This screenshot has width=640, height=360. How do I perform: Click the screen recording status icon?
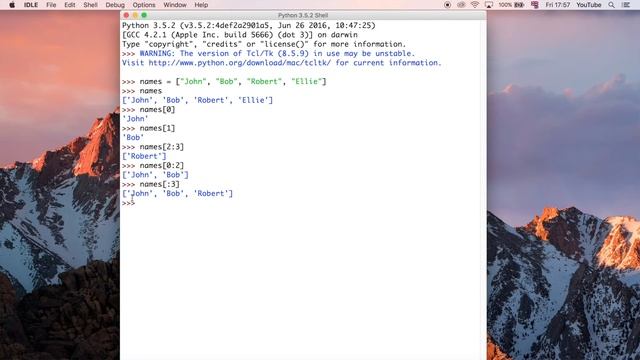[x=447, y=5]
